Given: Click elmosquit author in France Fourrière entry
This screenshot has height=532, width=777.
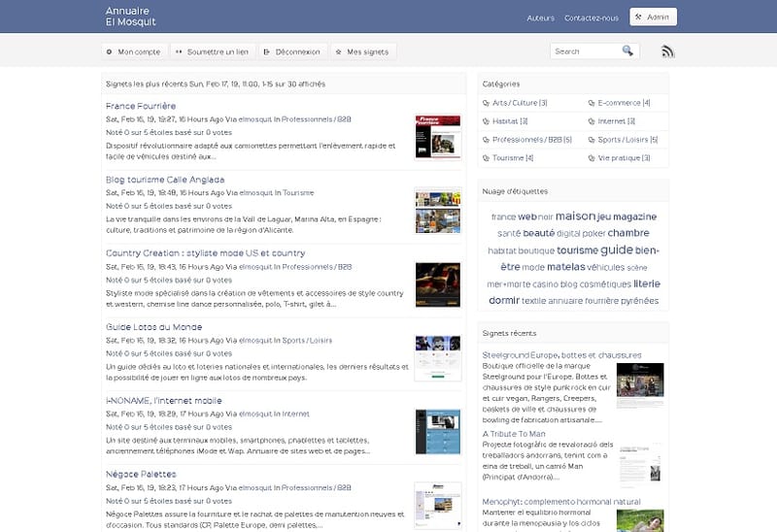Looking at the screenshot, I should pos(255,119).
